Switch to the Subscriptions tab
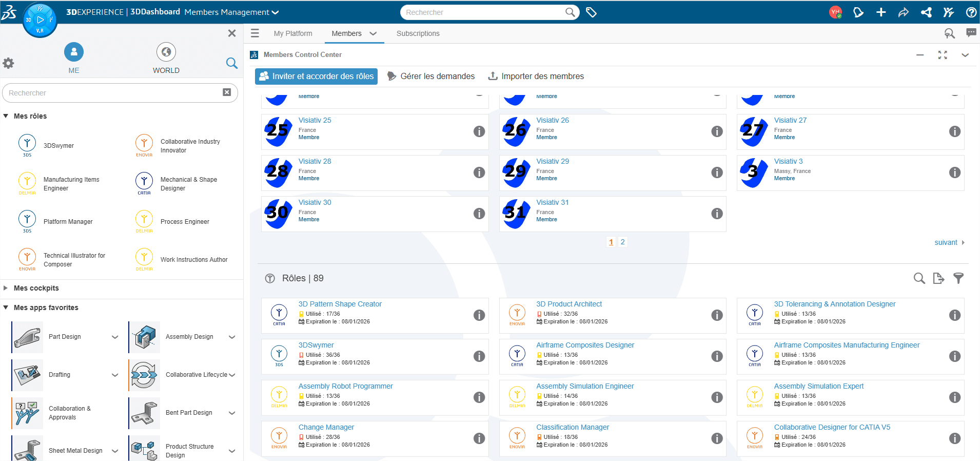This screenshot has height=461, width=980. point(418,33)
